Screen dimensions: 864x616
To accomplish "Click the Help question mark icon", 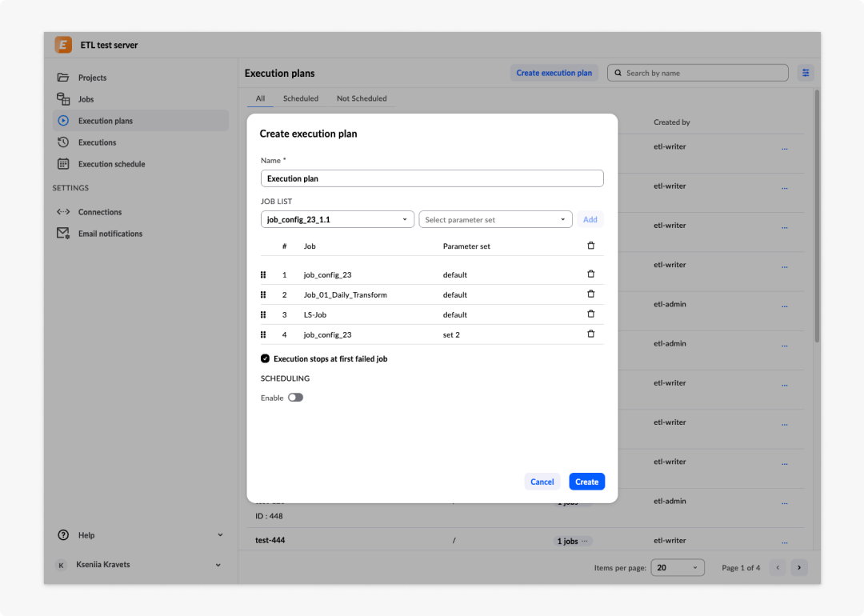I will pyautogui.click(x=63, y=535).
